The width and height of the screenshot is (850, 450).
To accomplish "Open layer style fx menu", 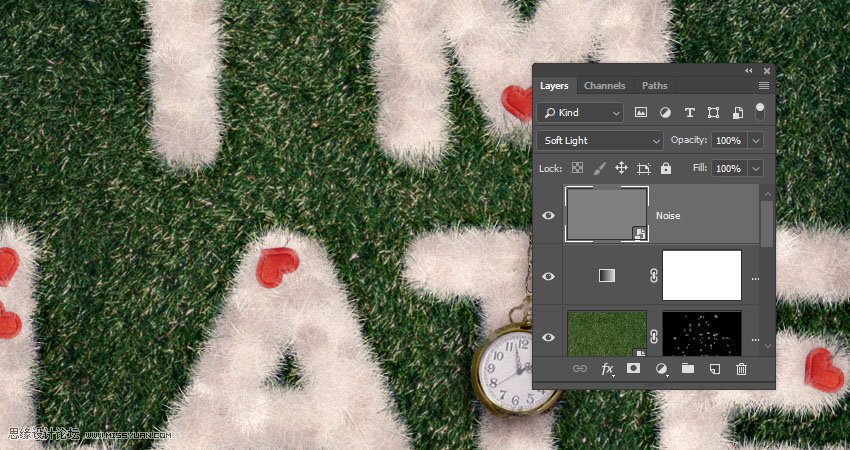I will (x=608, y=369).
